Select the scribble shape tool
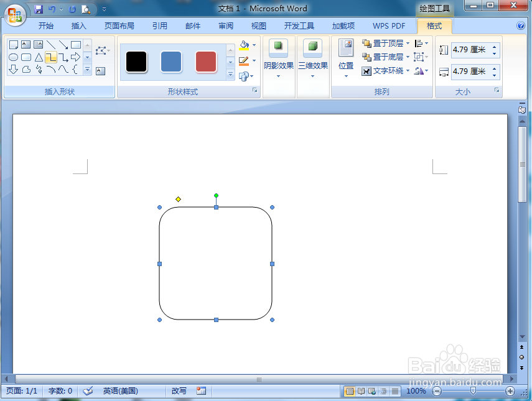This screenshot has height=401, width=532. (39, 70)
